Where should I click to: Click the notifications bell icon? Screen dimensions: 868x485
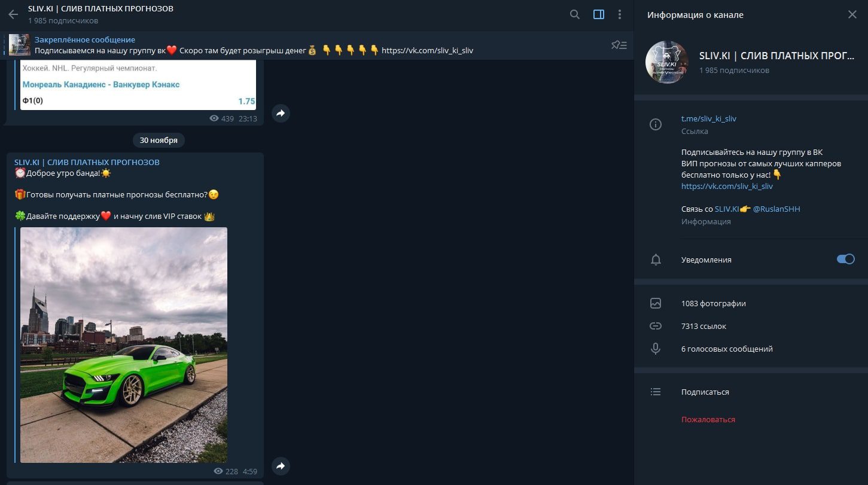[x=656, y=260]
